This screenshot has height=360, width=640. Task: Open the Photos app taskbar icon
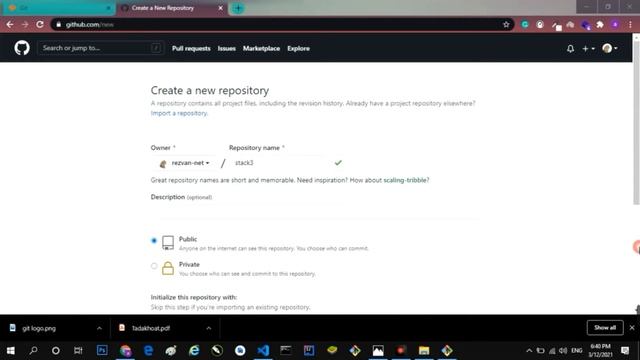(x=378, y=350)
